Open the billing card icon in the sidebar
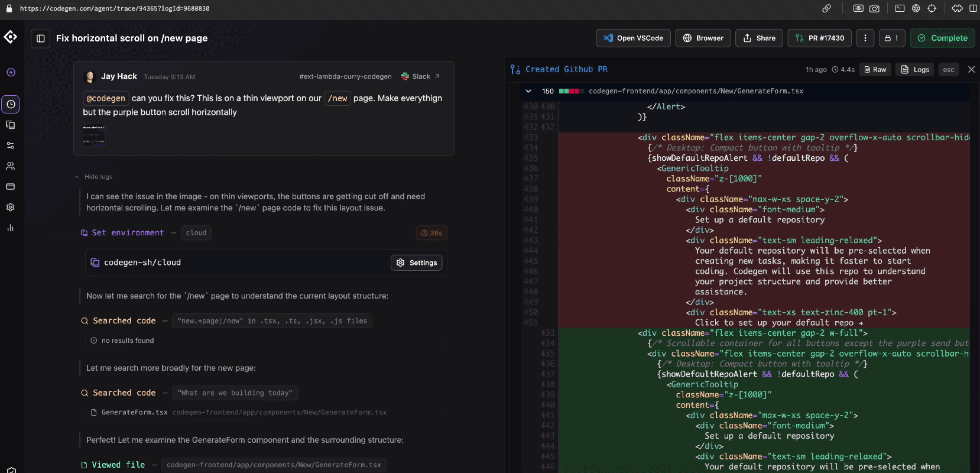The height and width of the screenshot is (473, 980). [x=11, y=186]
